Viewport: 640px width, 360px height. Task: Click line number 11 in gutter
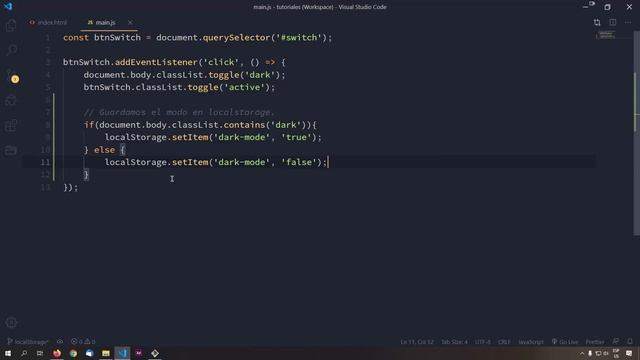[x=45, y=162]
